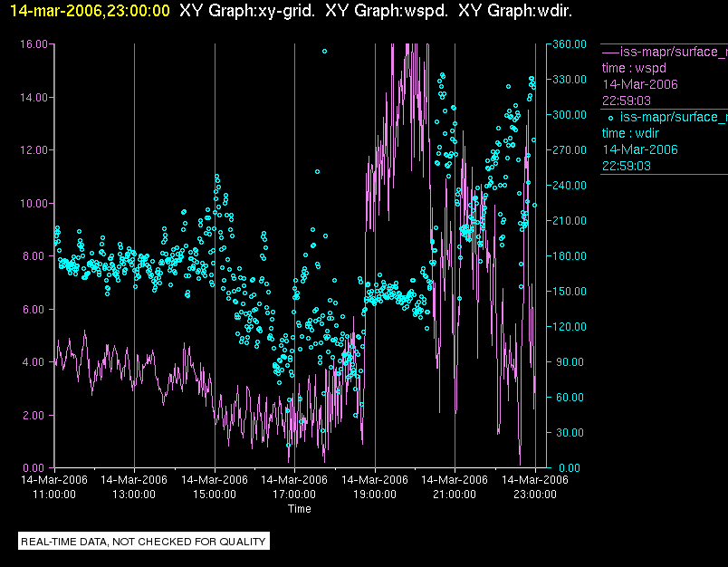
Task: Click the 'Time' x-axis label
Action: click(x=299, y=509)
